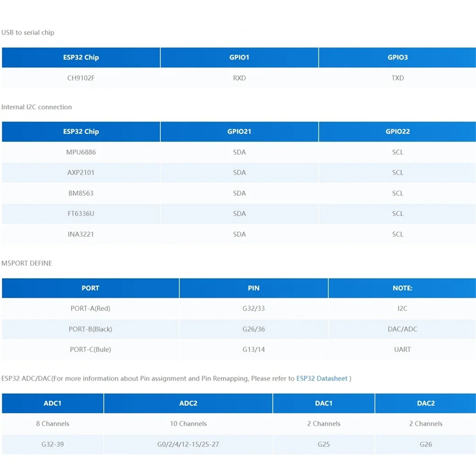Select the ADC1 column header
Viewport: 476px width, 476px height.
[53, 403]
